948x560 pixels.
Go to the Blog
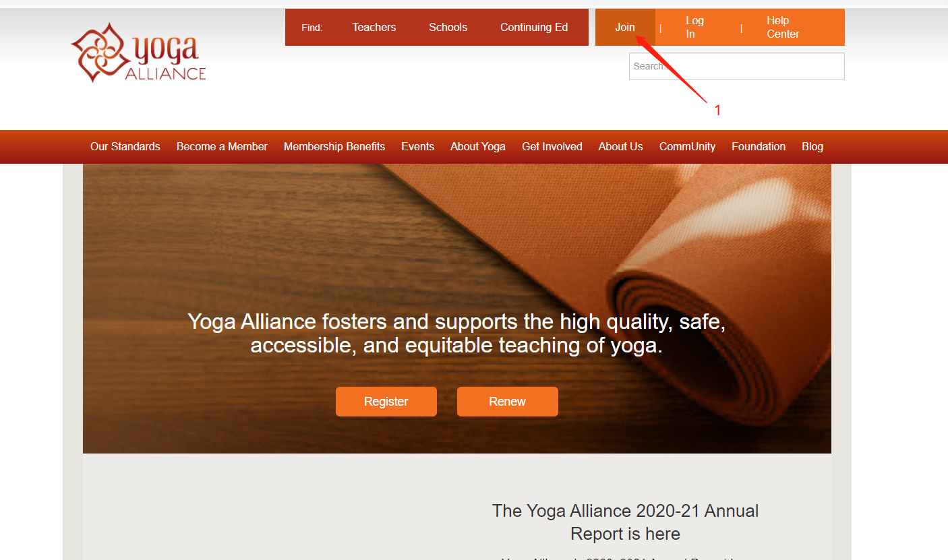(x=812, y=147)
